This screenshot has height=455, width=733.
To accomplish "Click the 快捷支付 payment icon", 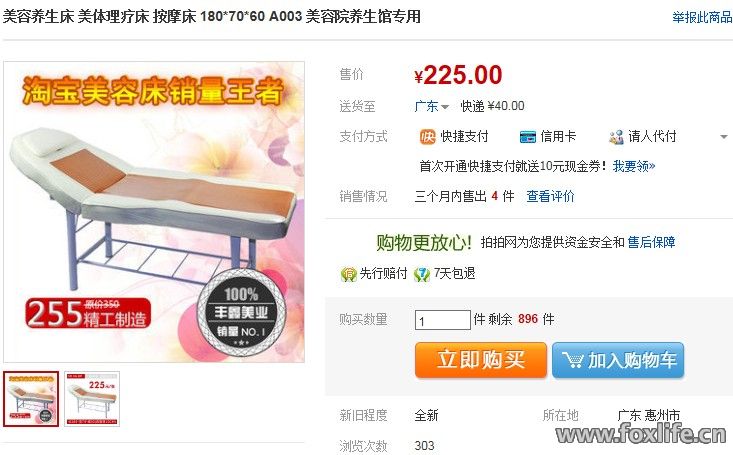I will pyautogui.click(x=427, y=137).
